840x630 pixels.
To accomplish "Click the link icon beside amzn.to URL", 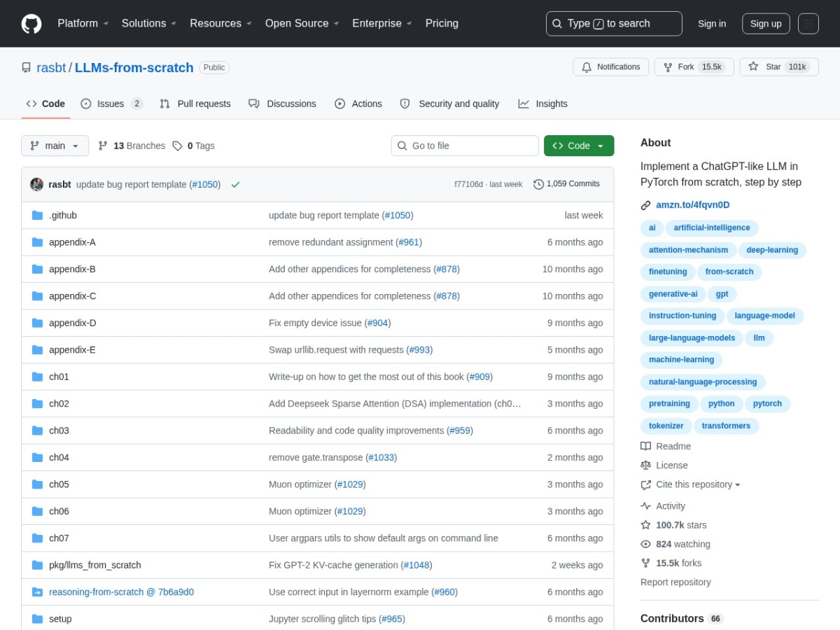I will (x=645, y=205).
